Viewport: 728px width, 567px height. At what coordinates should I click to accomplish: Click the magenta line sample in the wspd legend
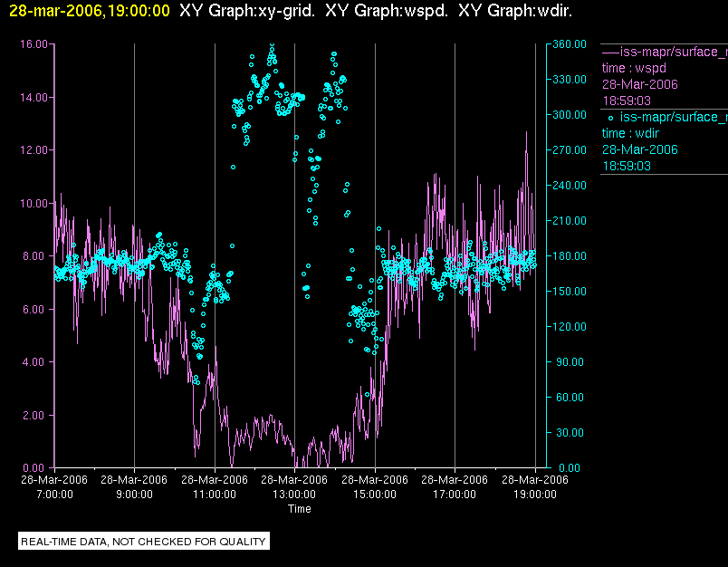(x=610, y=52)
